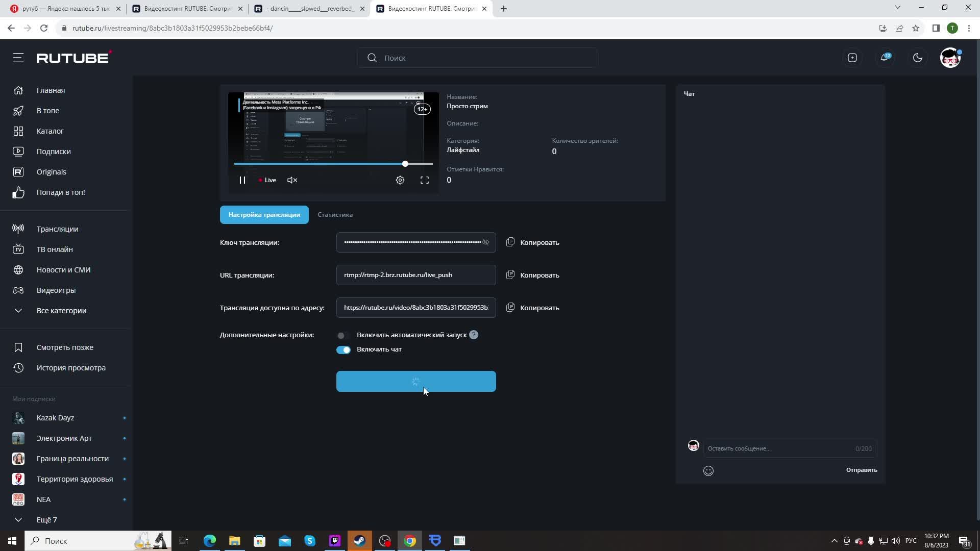
Task: Open the upload video icon in header
Action: 852,58
